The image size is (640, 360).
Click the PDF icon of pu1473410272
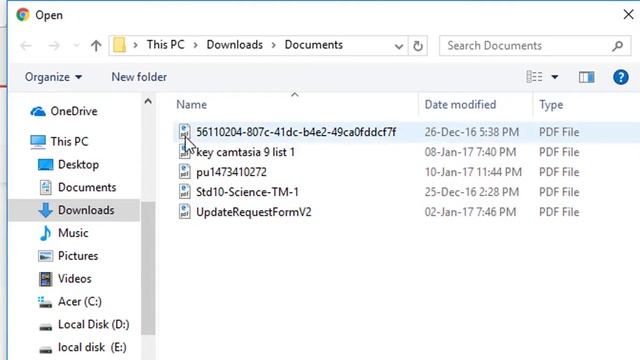coord(184,171)
